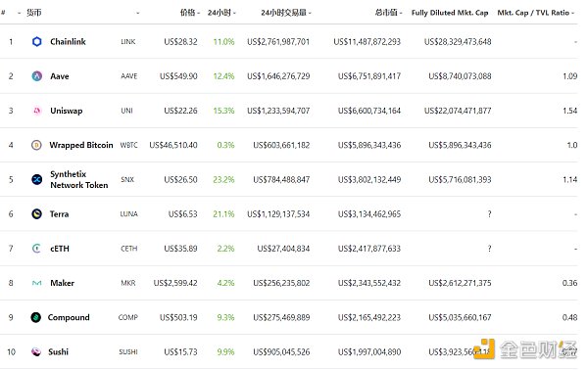The image size is (588, 370).
Task: Click the Fully Diluted Mkt. Cap header
Action: click(x=450, y=13)
